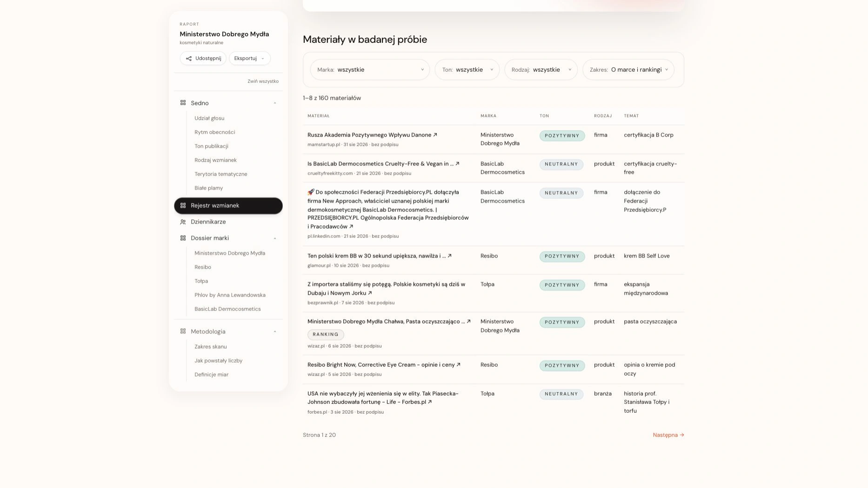
Task: Click the TEMAT column header
Action: (631, 116)
